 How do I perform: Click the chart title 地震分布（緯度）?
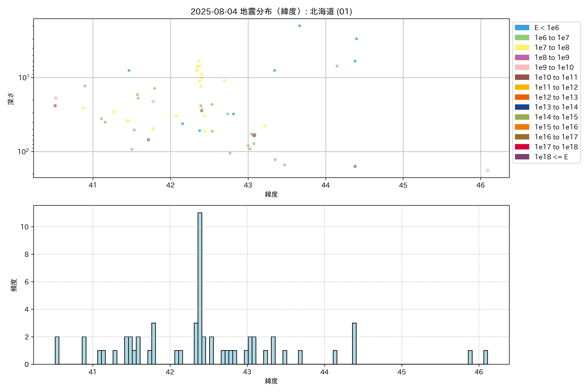point(271,11)
